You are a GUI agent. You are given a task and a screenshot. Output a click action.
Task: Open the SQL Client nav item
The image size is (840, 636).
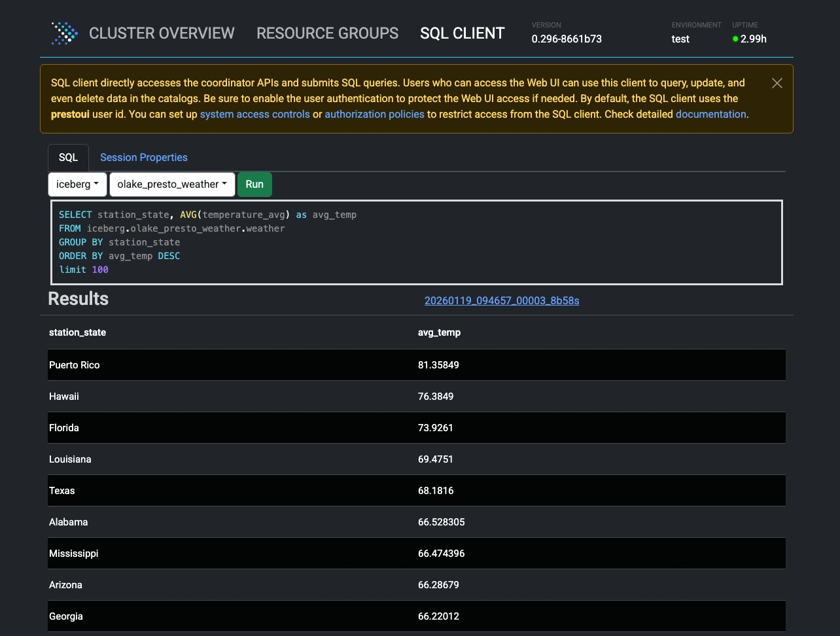tap(462, 33)
